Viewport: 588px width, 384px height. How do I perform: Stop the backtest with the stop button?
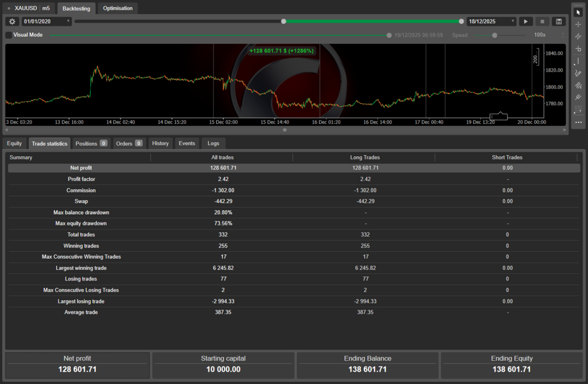[542, 22]
